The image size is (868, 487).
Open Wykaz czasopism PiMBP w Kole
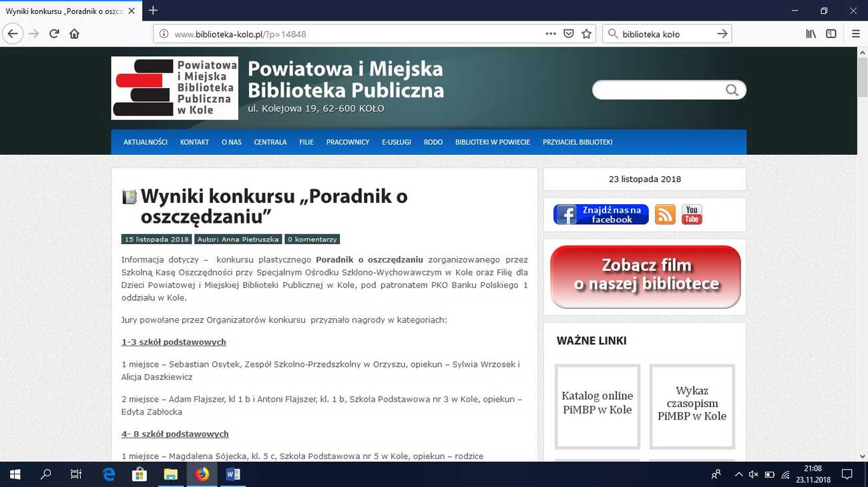click(x=692, y=406)
